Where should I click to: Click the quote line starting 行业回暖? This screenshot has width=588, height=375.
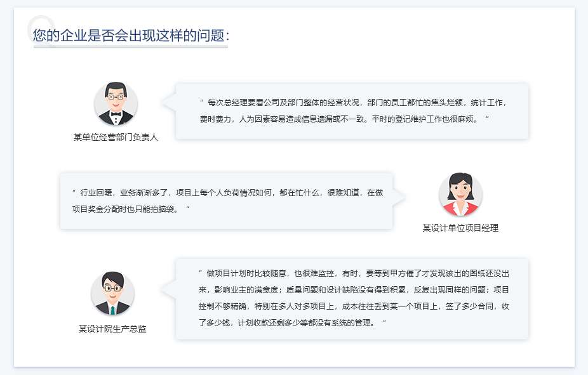[x=227, y=192]
